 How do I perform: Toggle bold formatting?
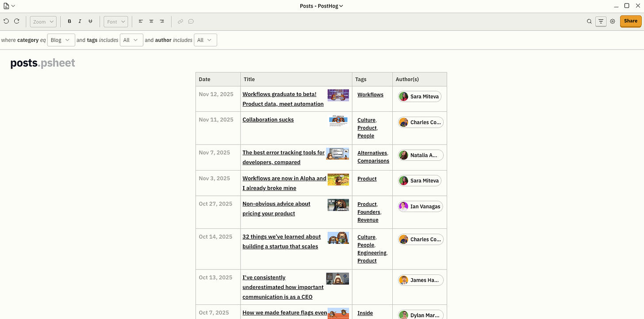(69, 21)
